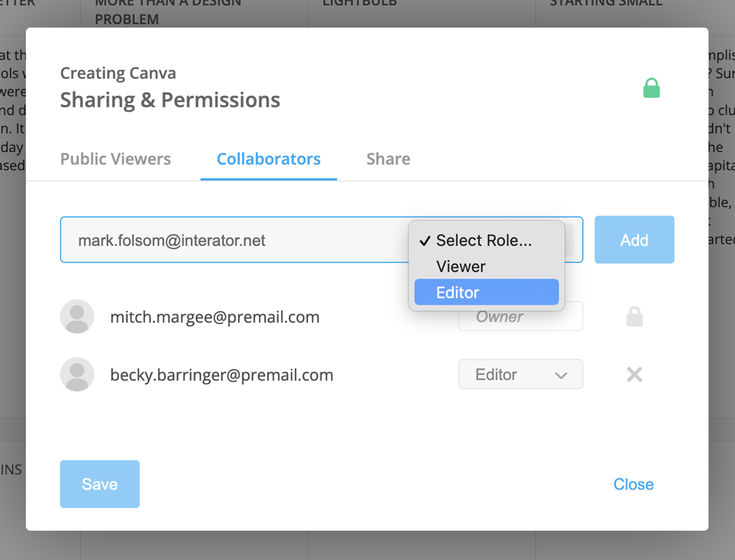Screen dimensions: 735x560
Task: Open the Share tab
Action: [388, 159]
